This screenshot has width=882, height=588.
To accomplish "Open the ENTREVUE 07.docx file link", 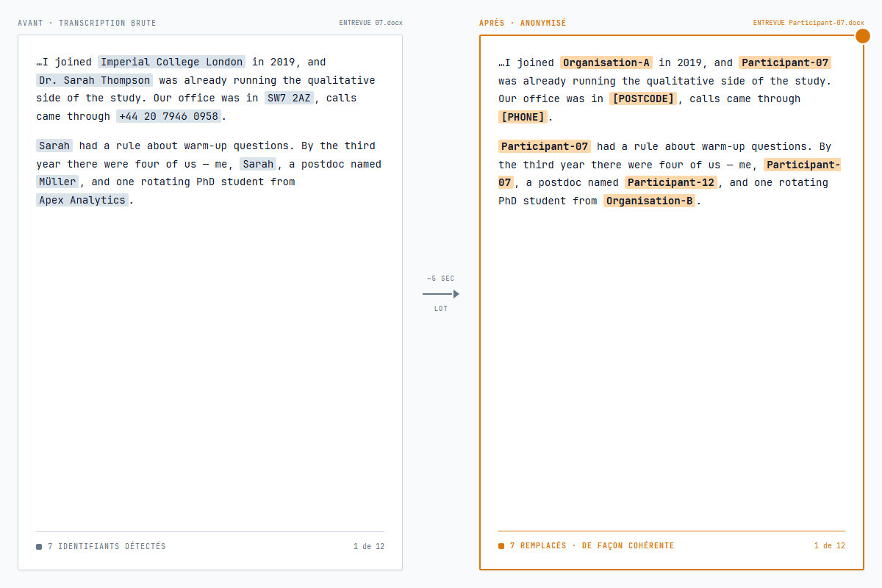I will [370, 22].
